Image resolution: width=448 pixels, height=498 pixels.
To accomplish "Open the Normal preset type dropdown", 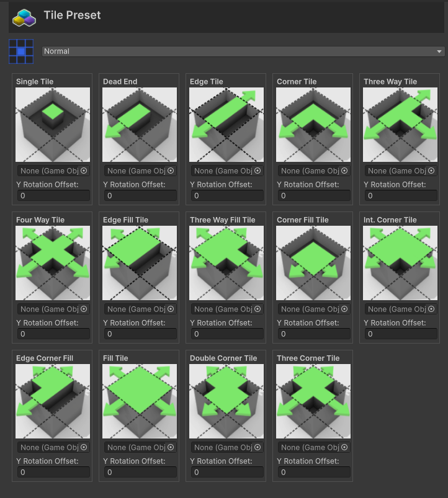I will tap(243, 51).
